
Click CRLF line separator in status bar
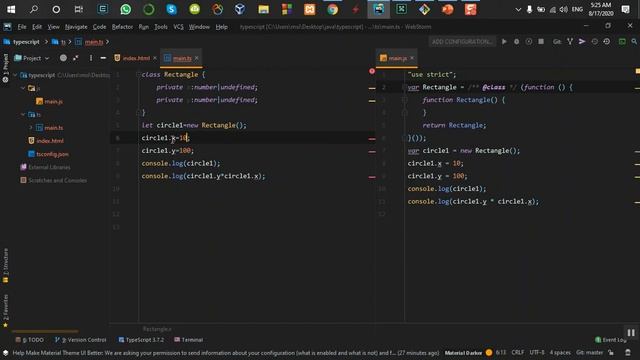coord(518,353)
